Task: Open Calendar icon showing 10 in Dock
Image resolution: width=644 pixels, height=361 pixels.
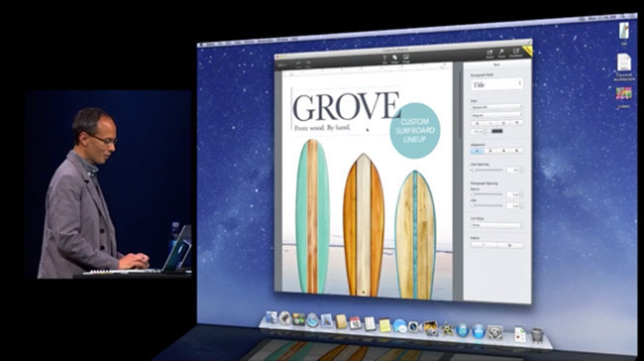Action: coord(356,322)
